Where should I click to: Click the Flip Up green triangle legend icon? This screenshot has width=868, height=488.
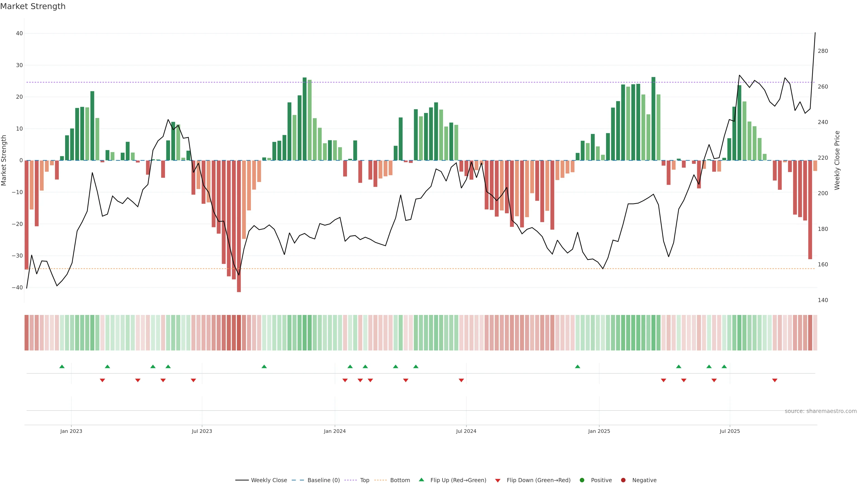pyautogui.click(x=421, y=480)
